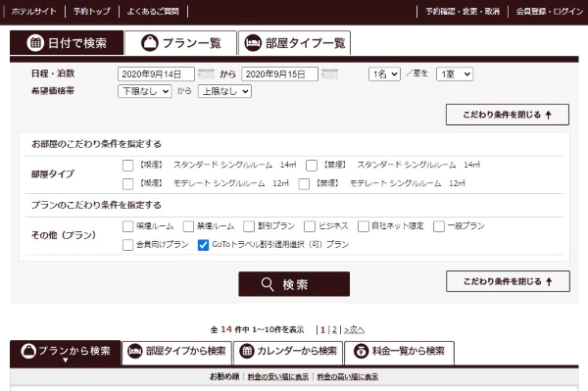Image resolution: width=588 pixels, height=391 pixels.
Task: Open the 1名 guest count dropdown
Action: point(385,74)
